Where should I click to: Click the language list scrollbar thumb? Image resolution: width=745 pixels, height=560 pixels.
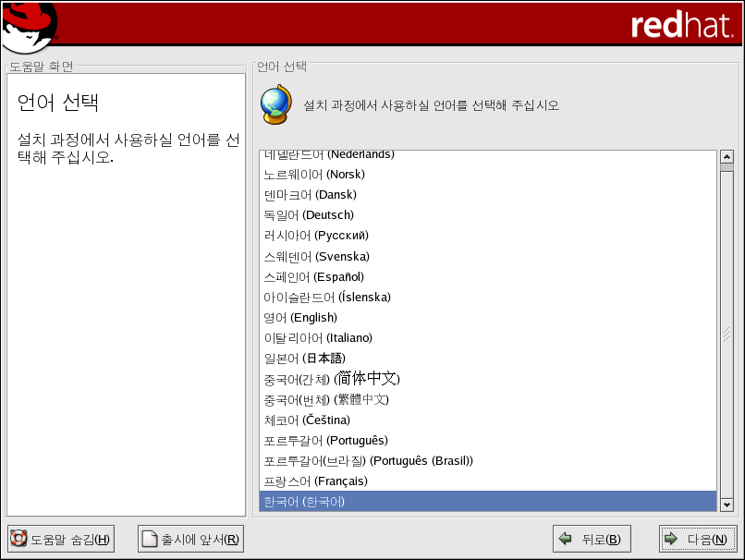coord(726,333)
